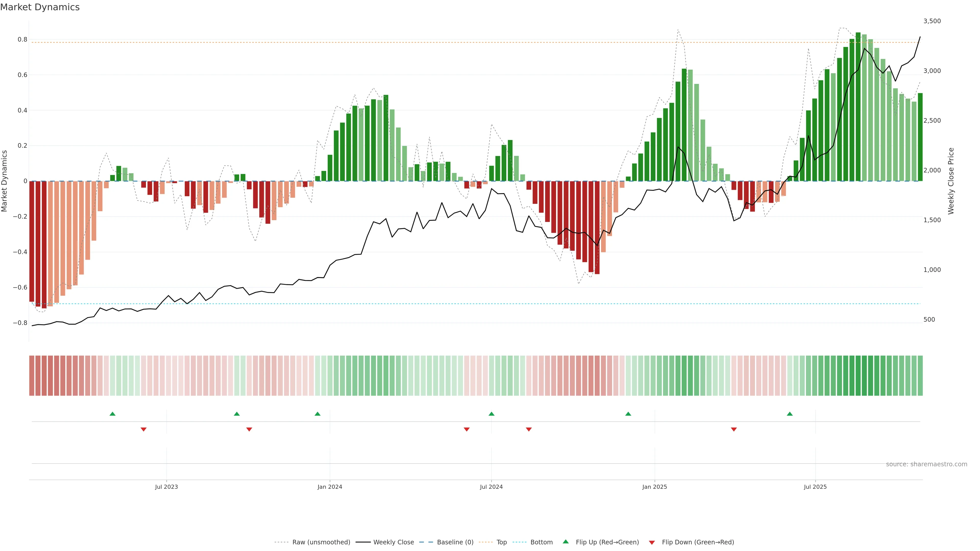Click the red flip-down marker just after Jul 2024
980x551 pixels.
pyautogui.click(x=529, y=429)
